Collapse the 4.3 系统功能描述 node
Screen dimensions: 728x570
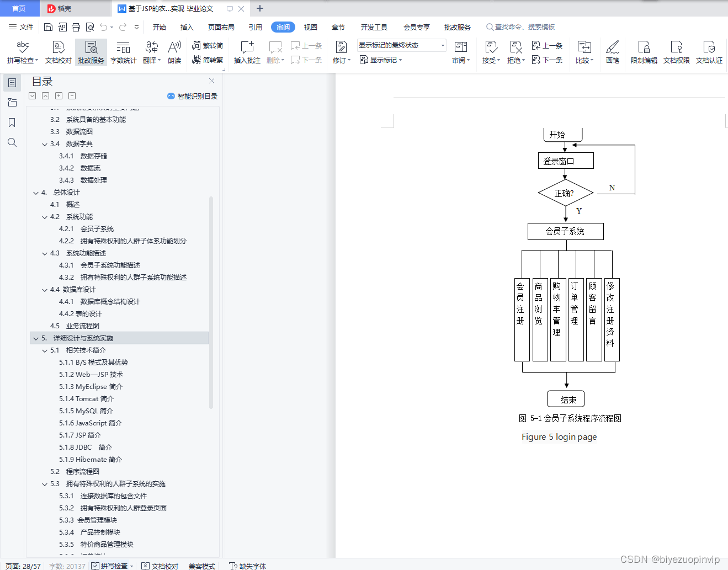tap(45, 253)
